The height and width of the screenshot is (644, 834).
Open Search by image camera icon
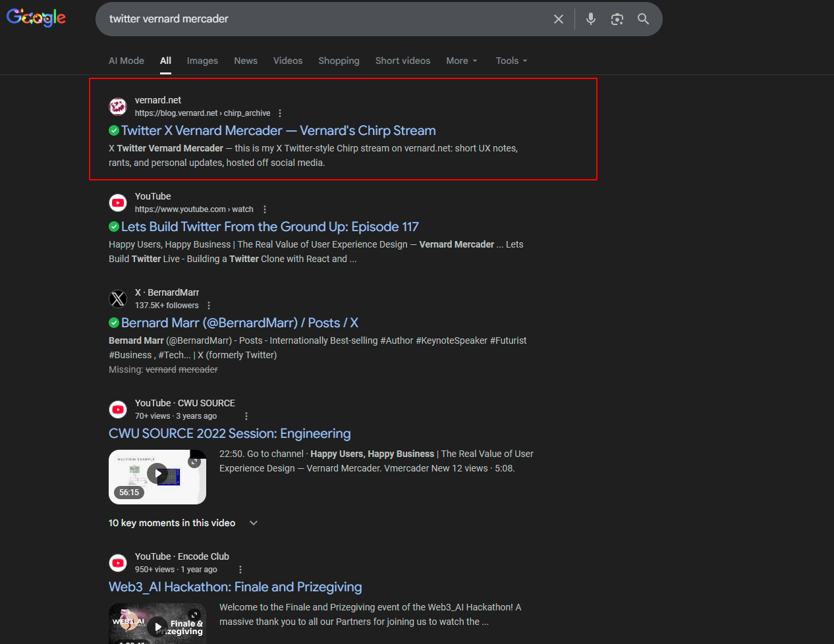617,19
